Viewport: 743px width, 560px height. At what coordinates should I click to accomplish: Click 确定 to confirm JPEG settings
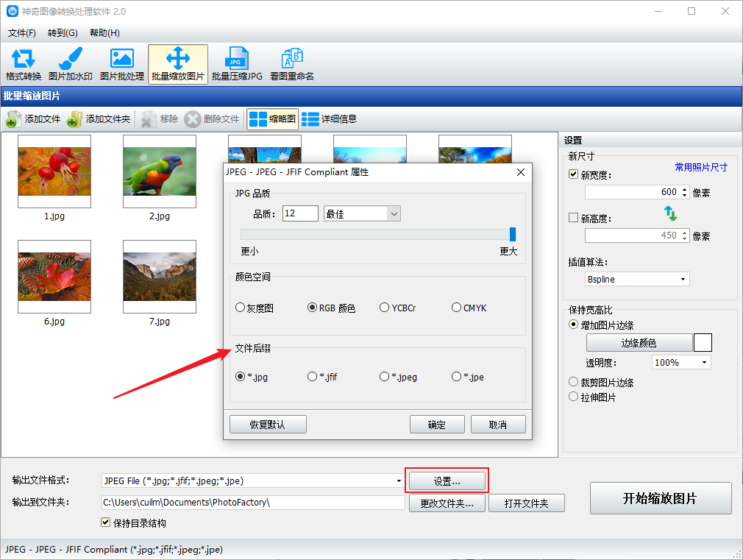tap(437, 425)
